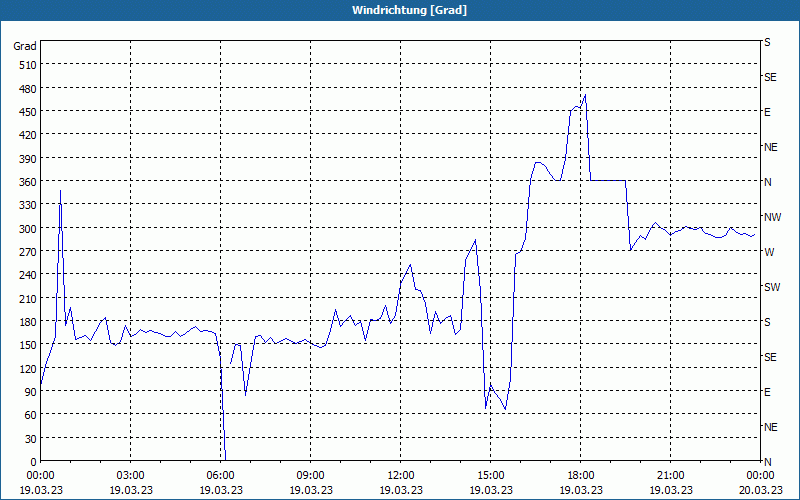Select the 00:00 label above 20.03.23

click(760, 476)
